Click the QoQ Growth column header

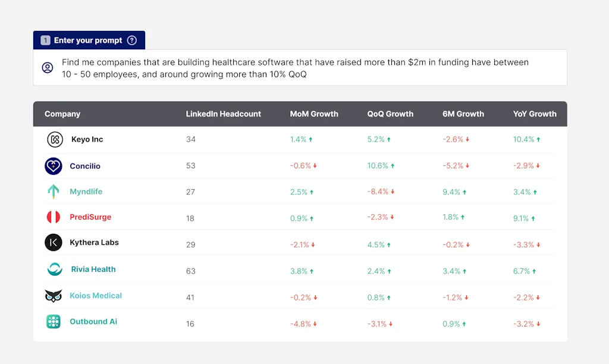pos(390,114)
